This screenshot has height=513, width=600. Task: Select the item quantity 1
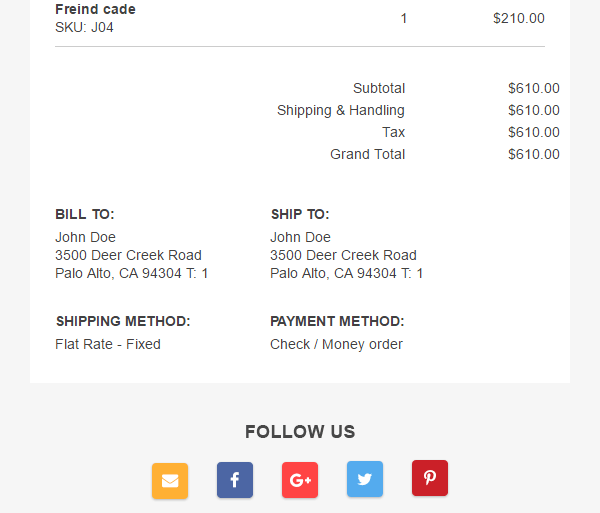pos(404,18)
